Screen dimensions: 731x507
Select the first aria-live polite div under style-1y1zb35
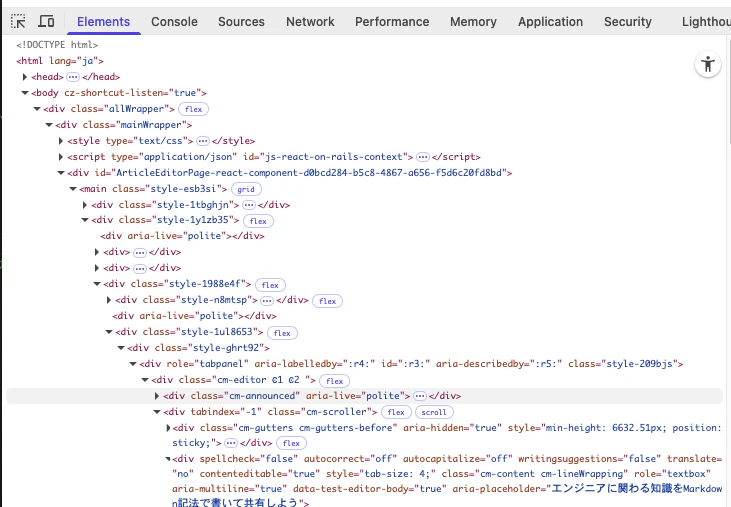(182, 236)
